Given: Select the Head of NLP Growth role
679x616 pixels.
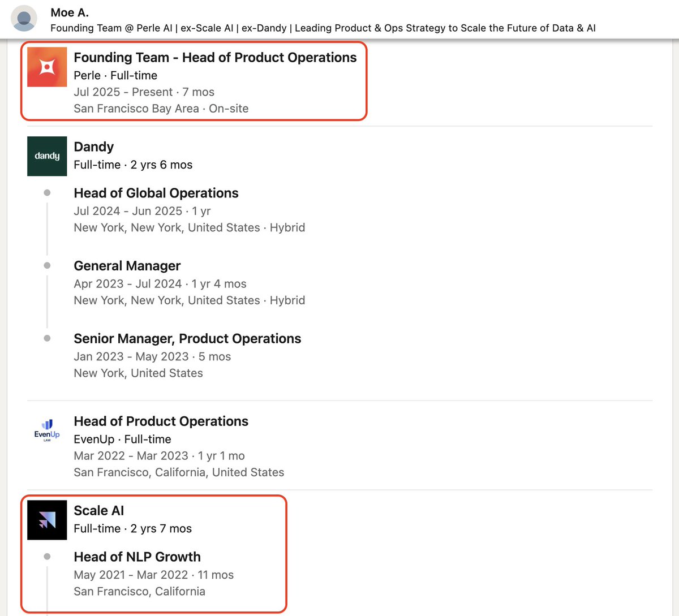Looking at the screenshot, I should 137,557.
